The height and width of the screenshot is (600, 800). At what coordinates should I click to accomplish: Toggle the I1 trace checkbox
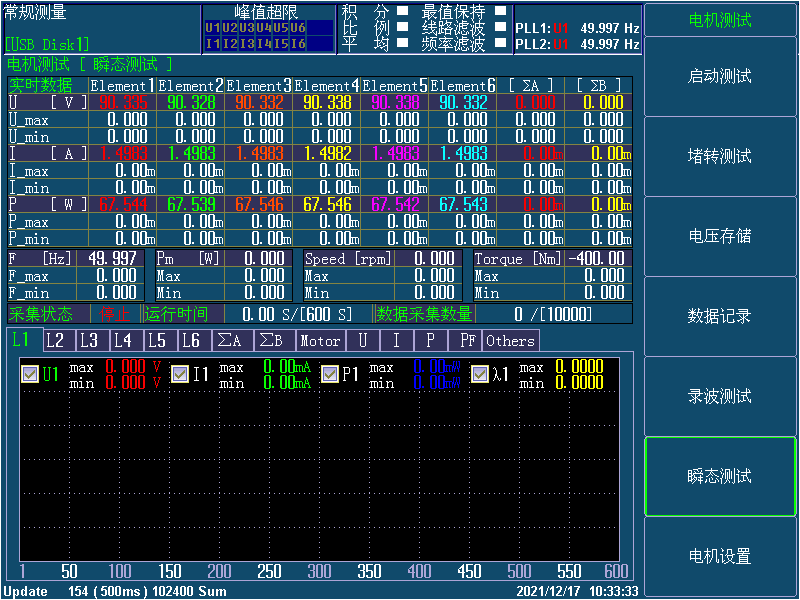180,374
